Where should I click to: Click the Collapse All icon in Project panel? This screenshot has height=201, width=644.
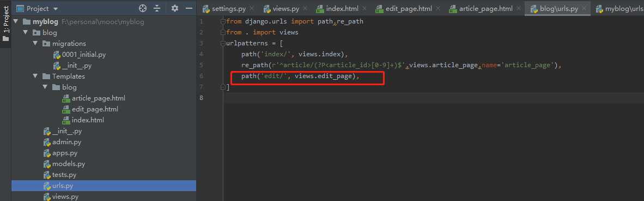[157, 8]
